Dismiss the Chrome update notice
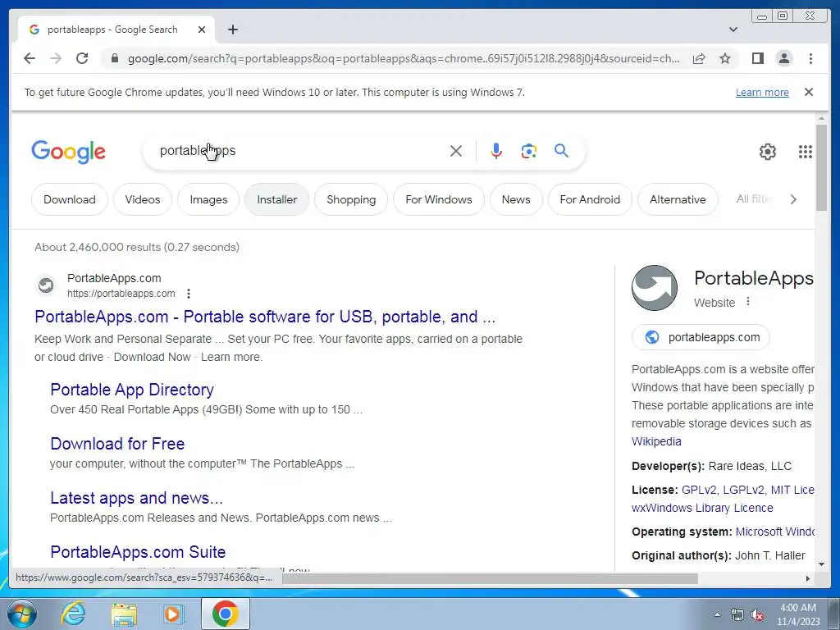 pyautogui.click(x=809, y=92)
